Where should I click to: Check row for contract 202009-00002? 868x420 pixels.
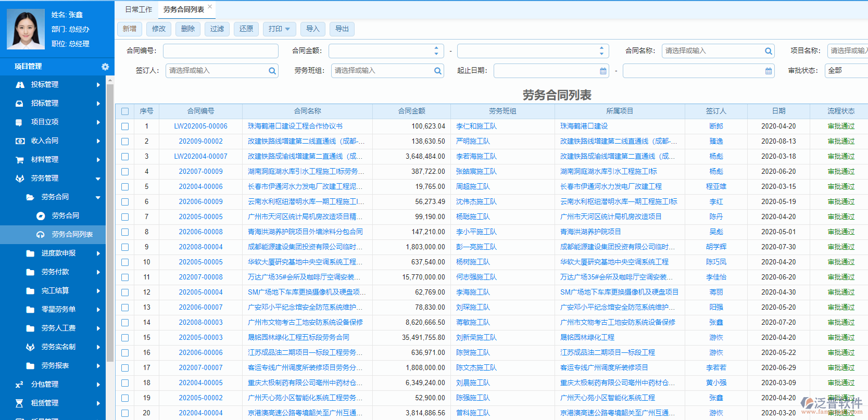(x=125, y=142)
